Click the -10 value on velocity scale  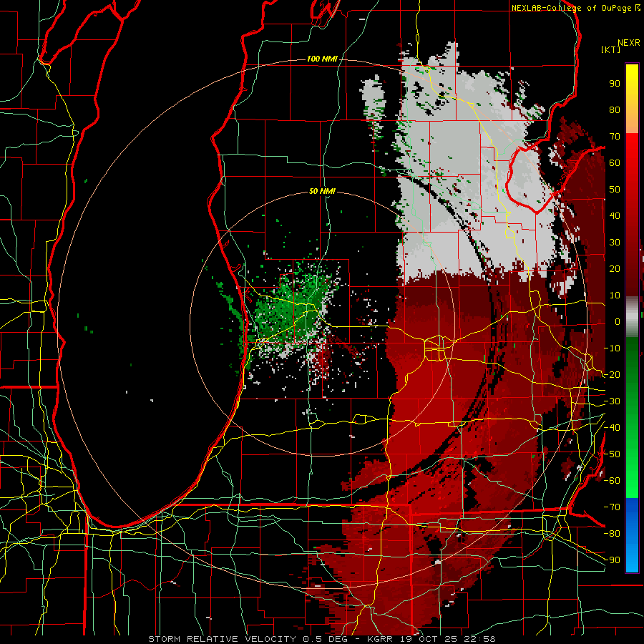[x=612, y=348]
